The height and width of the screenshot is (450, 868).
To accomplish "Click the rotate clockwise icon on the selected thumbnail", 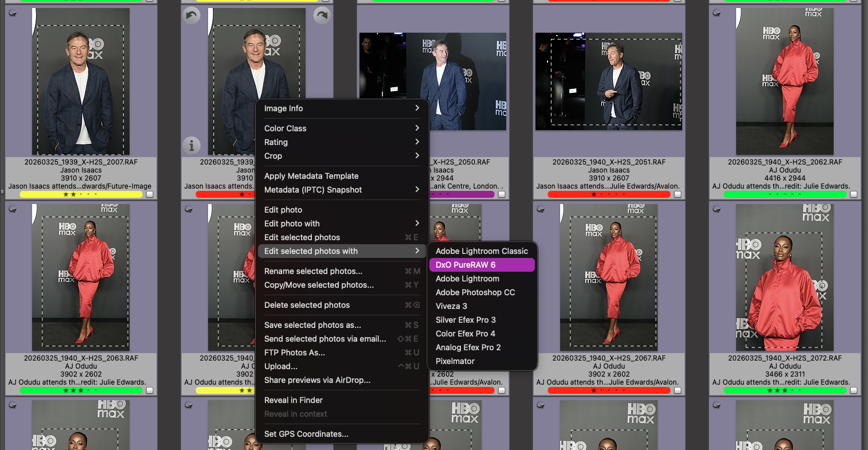I will coord(322,15).
